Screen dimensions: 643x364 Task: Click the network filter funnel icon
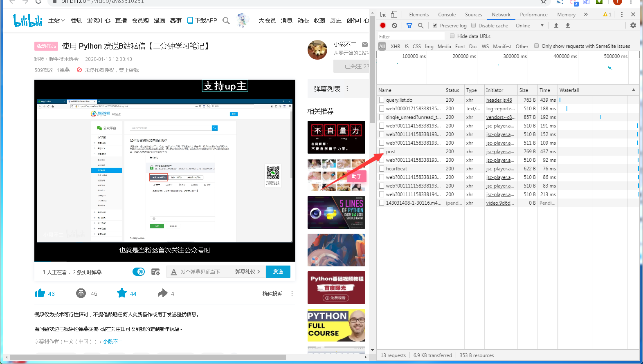[409, 25]
